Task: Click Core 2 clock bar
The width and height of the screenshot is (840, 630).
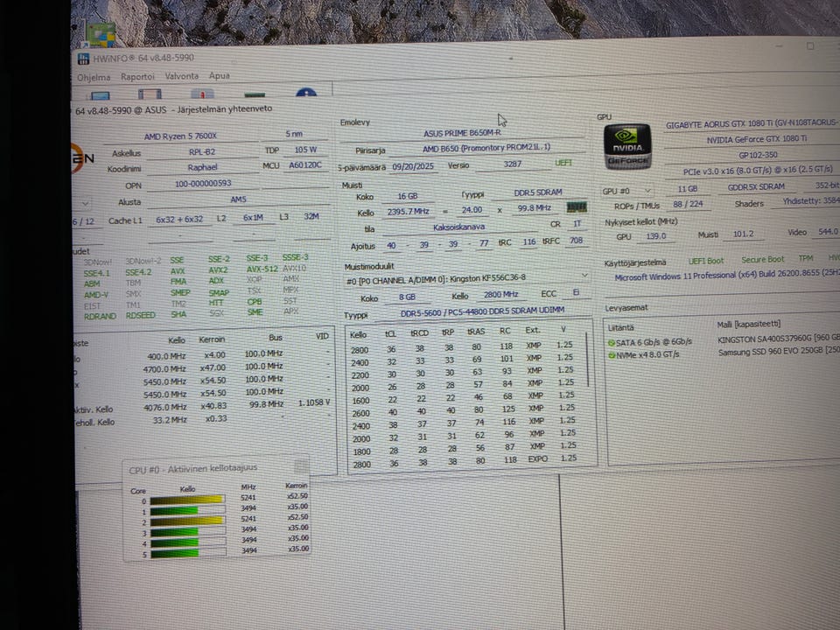Action: [x=187, y=521]
